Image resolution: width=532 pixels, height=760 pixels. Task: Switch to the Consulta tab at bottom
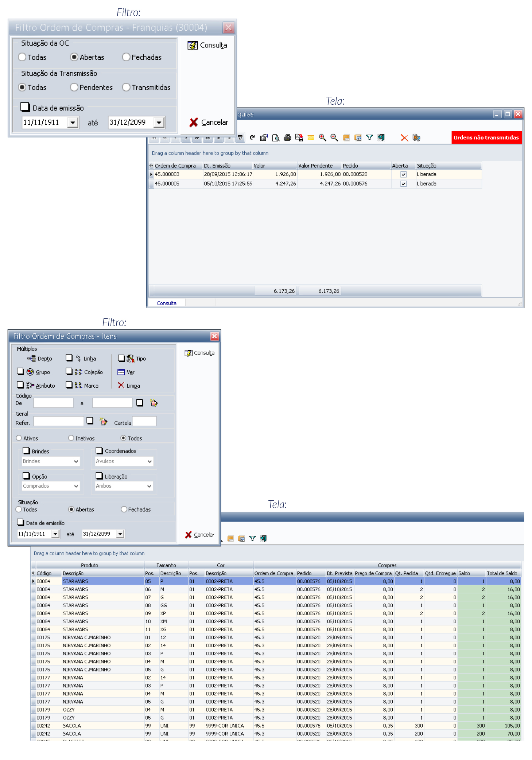(x=166, y=303)
